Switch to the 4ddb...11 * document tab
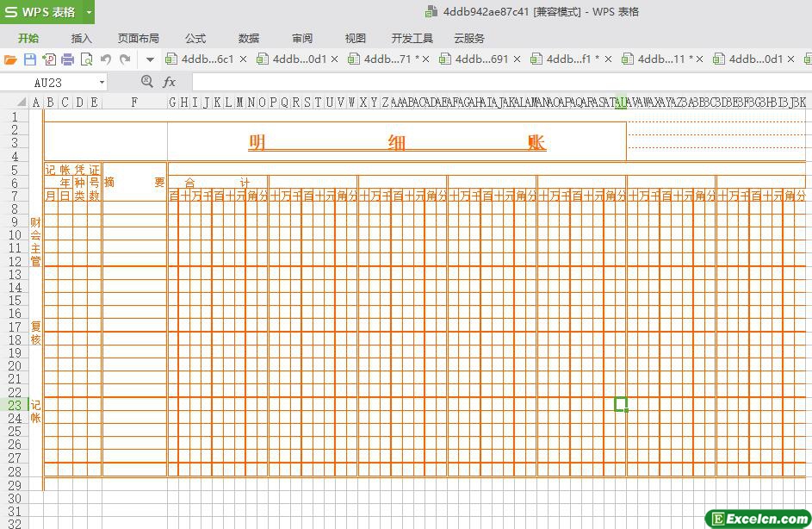 pos(662,59)
